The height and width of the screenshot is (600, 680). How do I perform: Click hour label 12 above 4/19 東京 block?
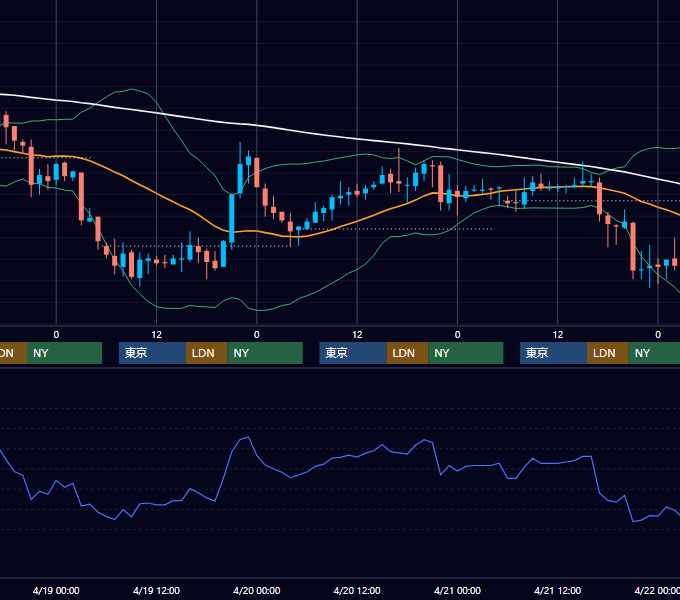[157, 335]
